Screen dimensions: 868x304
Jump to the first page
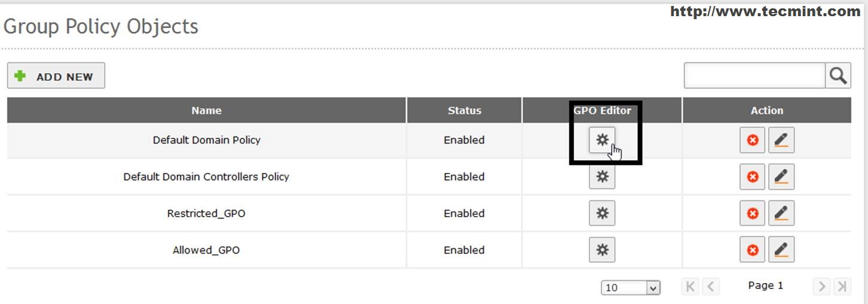(690, 287)
